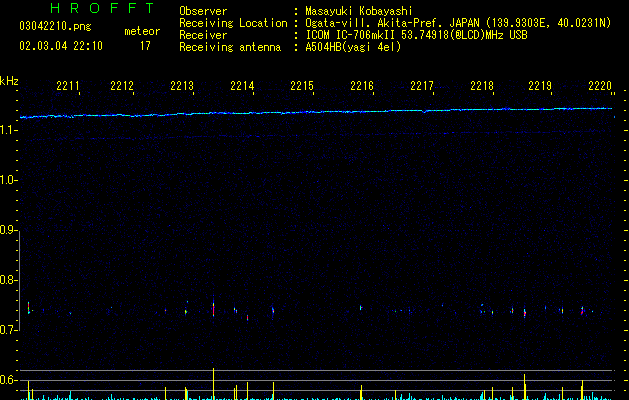
Task: Click the 0.8 frequency axis label
Action: coord(9,280)
